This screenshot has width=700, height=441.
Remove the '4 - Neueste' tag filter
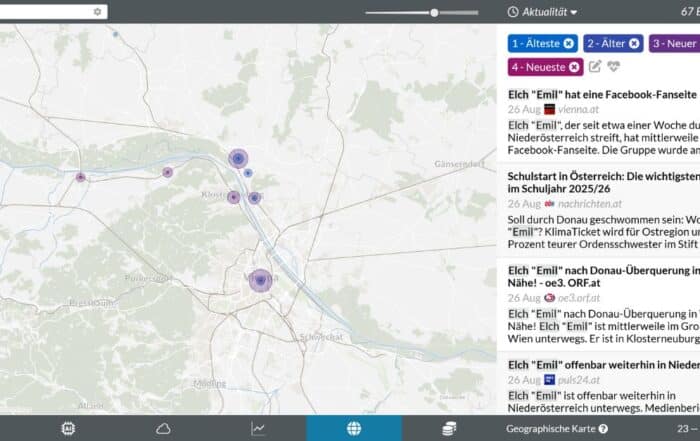click(574, 67)
